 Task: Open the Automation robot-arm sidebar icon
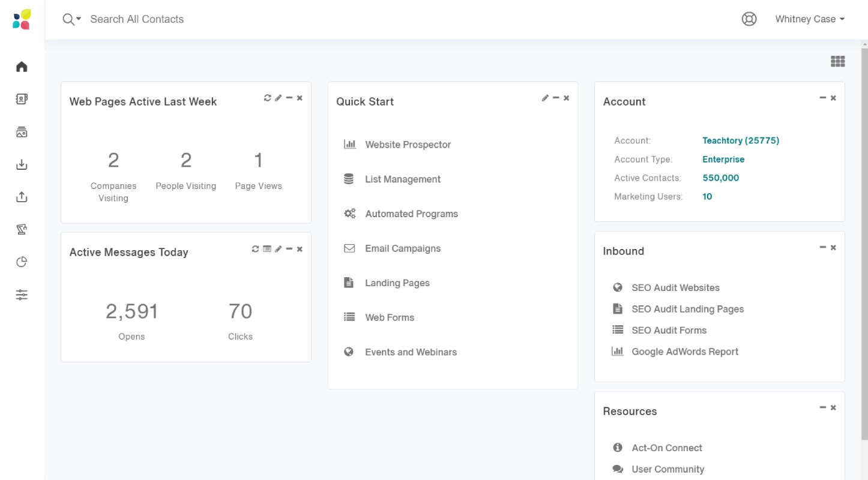pos(22,229)
